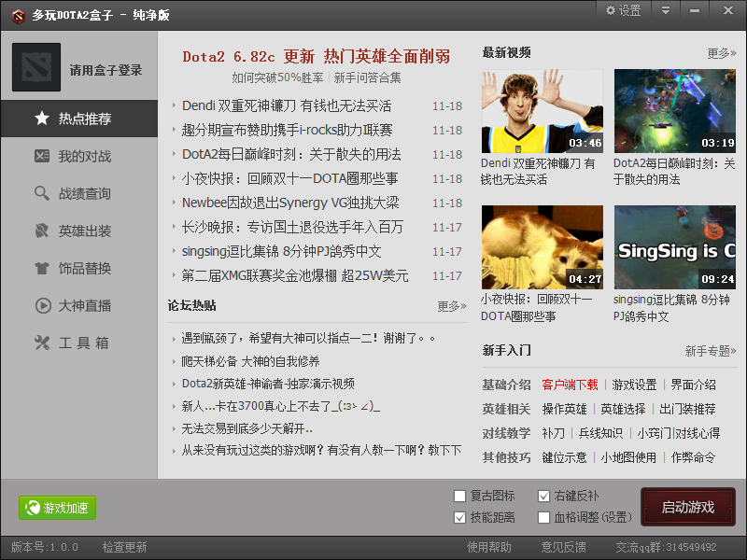Open 键位示意 tips link
This screenshot has width=747, height=560.
(x=565, y=457)
